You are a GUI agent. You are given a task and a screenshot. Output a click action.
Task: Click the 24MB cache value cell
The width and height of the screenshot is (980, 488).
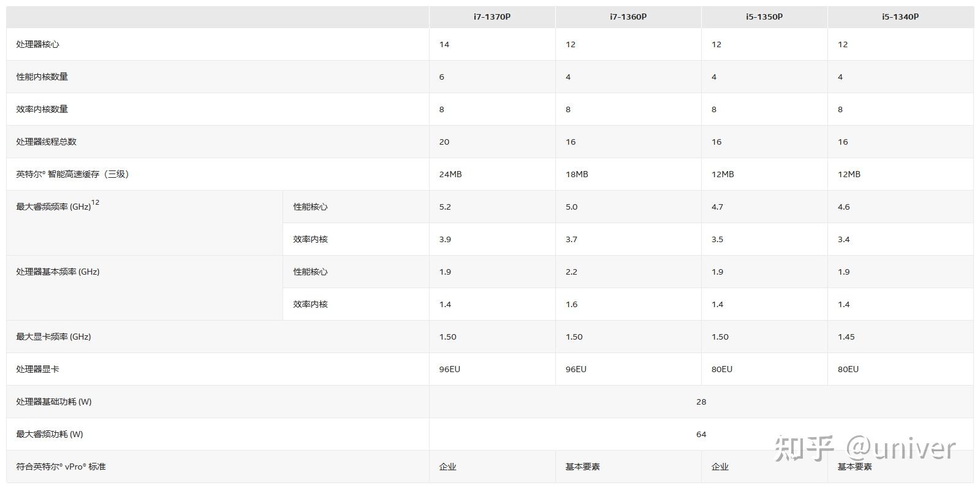point(450,175)
